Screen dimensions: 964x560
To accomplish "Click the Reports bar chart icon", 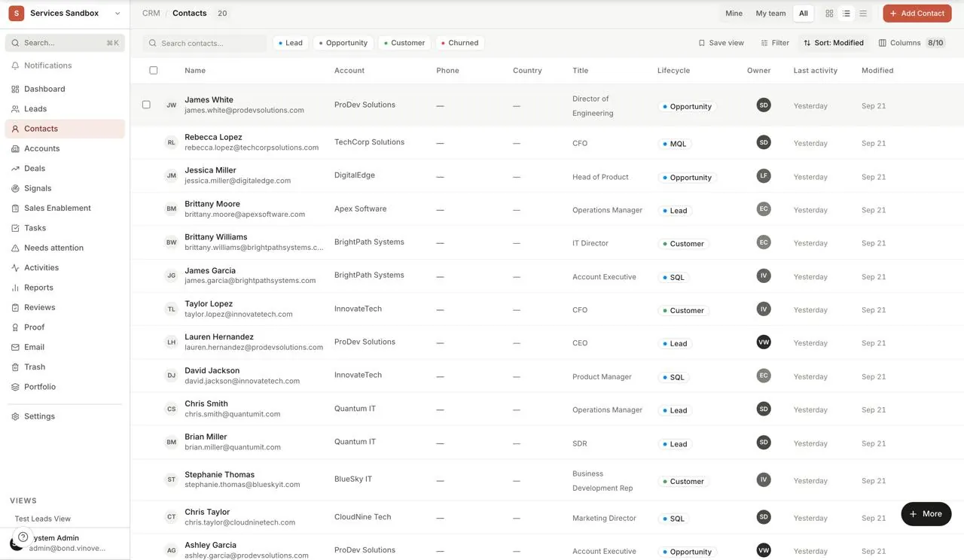I will [15, 288].
